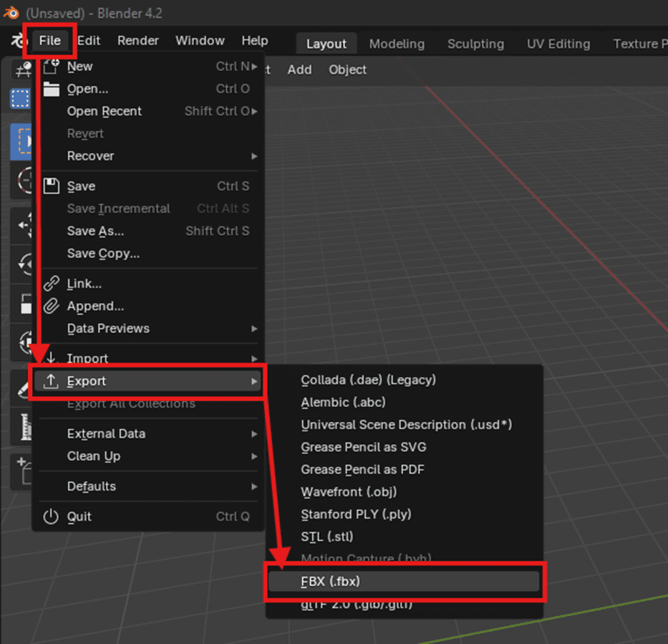Open the Edit menu
This screenshot has width=668, height=644.
point(89,41)
